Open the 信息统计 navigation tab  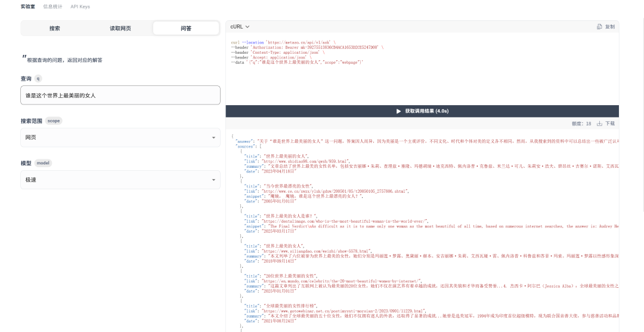click(x=52, y=7)
